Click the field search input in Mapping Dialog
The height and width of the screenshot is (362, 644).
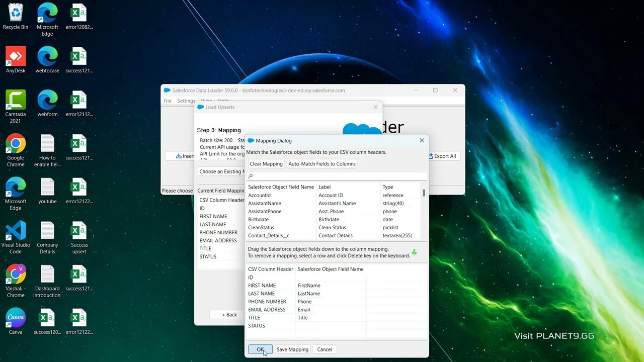[x=337, y=176]
